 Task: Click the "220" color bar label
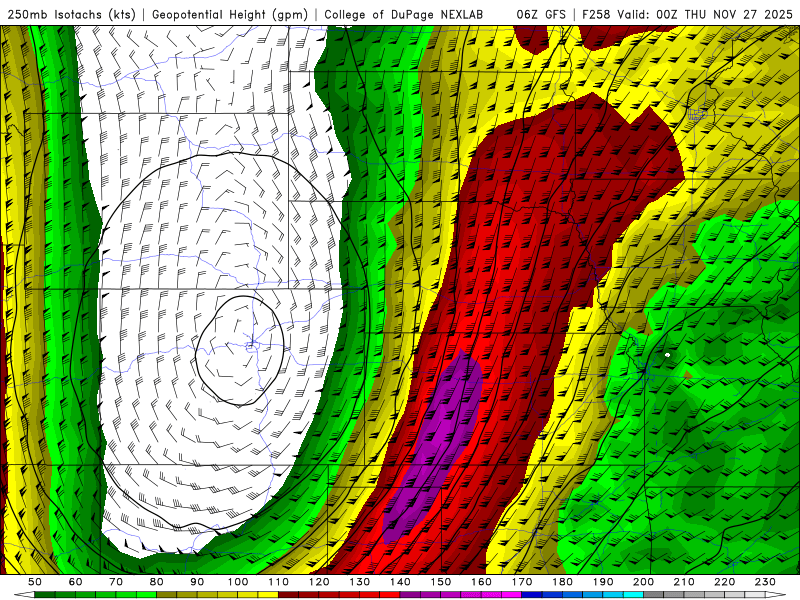pos(724,582)
